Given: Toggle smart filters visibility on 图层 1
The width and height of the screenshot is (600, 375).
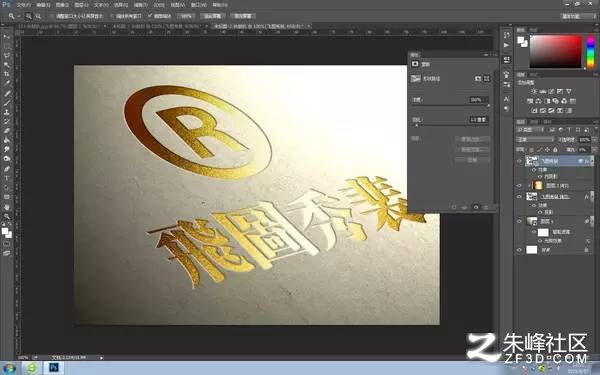Looking at the screenshot, I should pyautogui.click(x=534, y=232).
